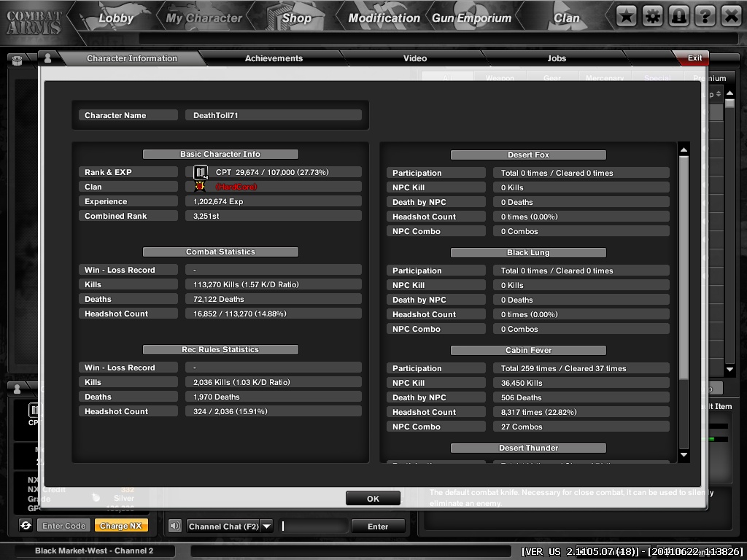747x560 pixels.
Task: Click the Combat Arms logo
Action: (34, 22)
